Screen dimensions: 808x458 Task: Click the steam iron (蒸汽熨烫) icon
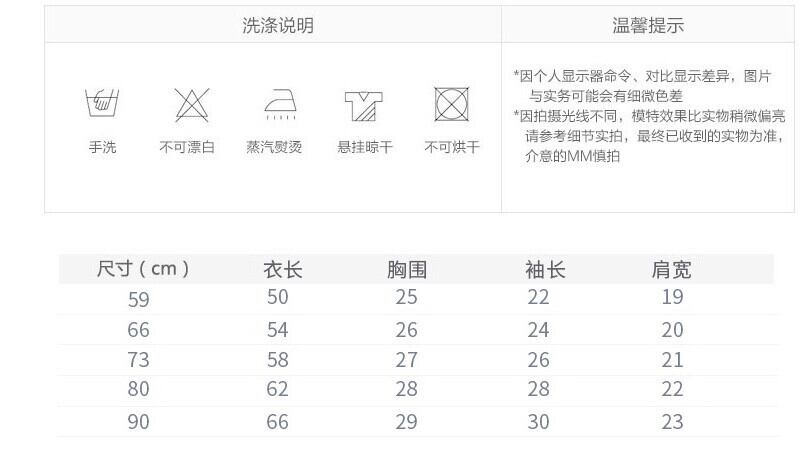point(276,103)
